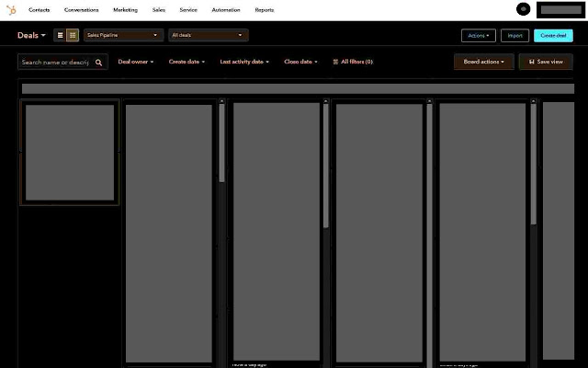Click the fourth pipeline column scrollbar thumb
The image size is (588, 368).
(533, 164)
